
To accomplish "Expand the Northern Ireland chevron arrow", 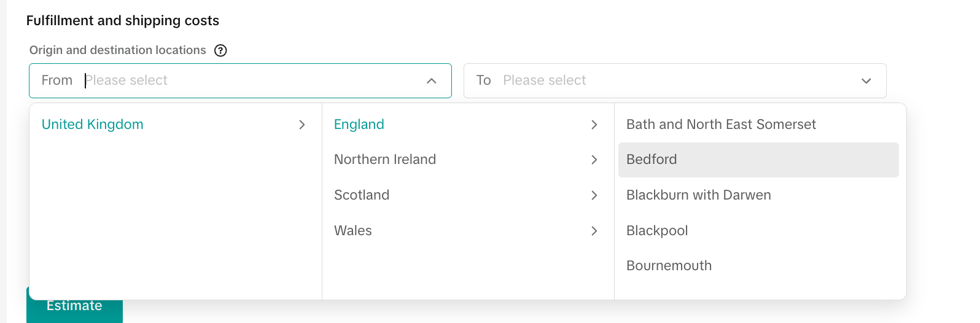I will [594, 160].
